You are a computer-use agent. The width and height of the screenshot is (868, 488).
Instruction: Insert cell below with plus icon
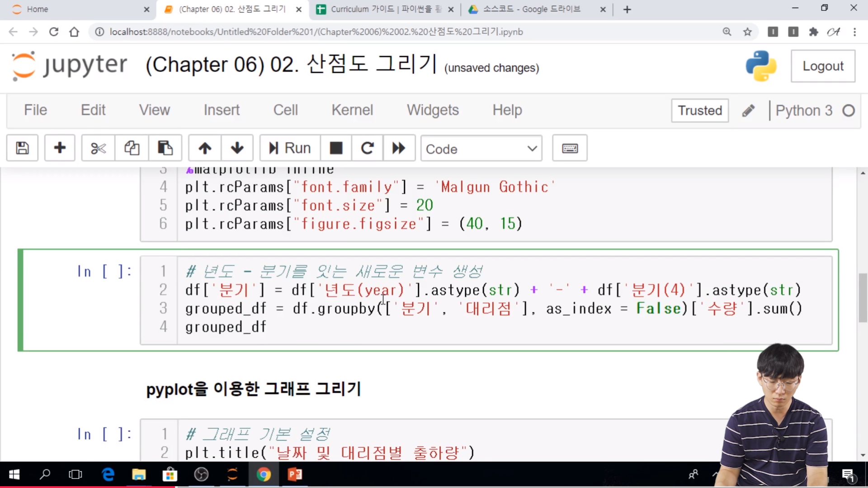click(60, 148)
